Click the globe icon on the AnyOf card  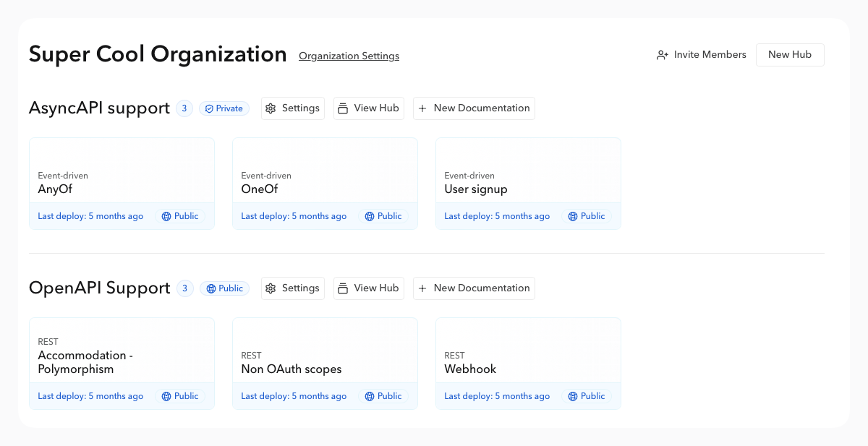coord(166,216)
